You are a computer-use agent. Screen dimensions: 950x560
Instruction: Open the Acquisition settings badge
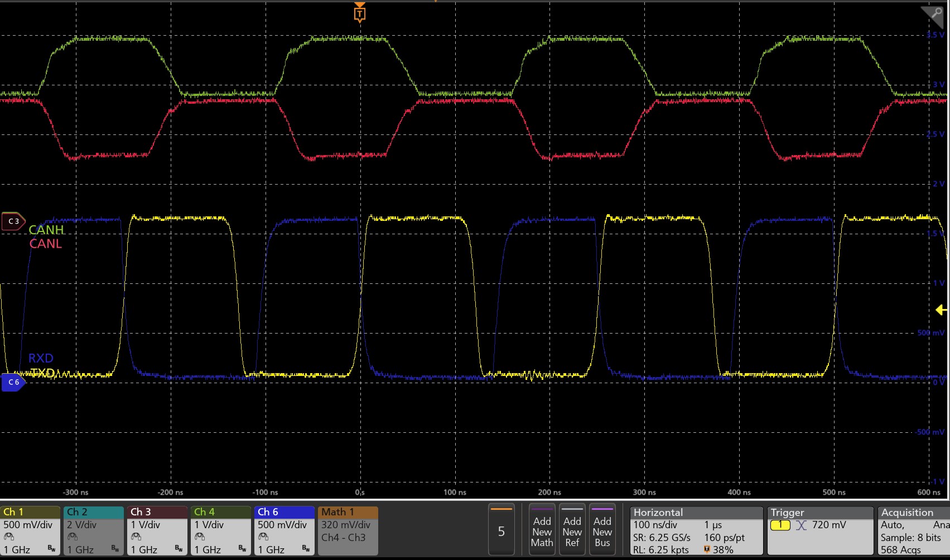tap(913, 530)
